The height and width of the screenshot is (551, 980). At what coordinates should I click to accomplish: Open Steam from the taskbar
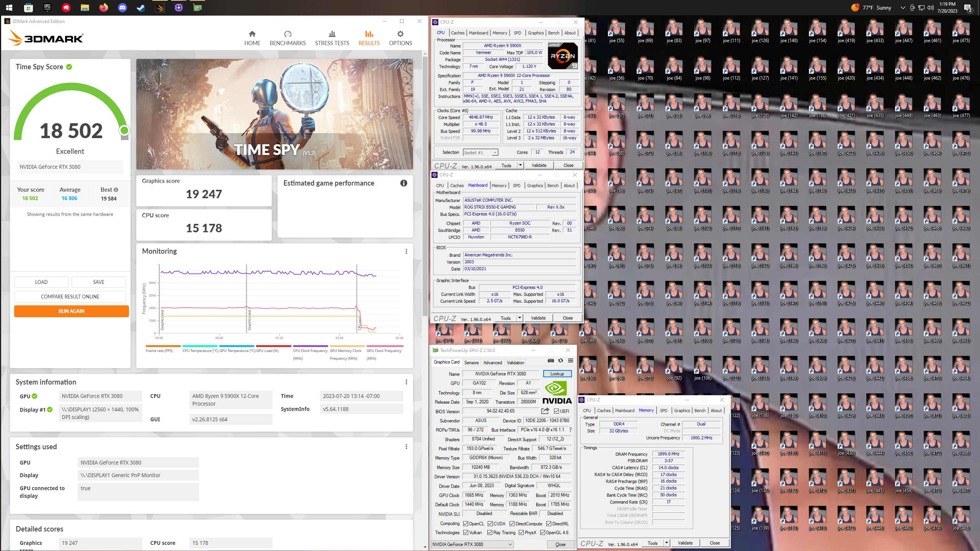pyautogui.click(x=141, y=7)
